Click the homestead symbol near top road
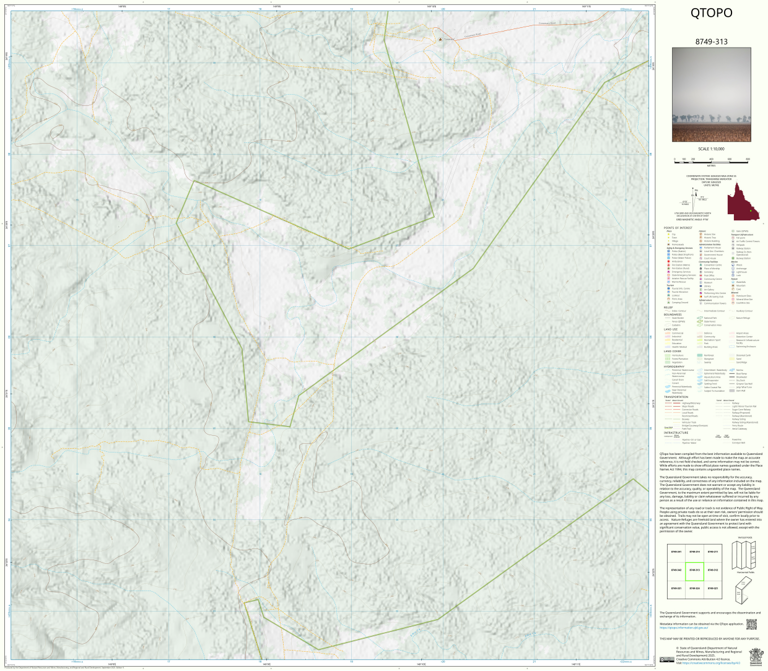 point(440,39)
